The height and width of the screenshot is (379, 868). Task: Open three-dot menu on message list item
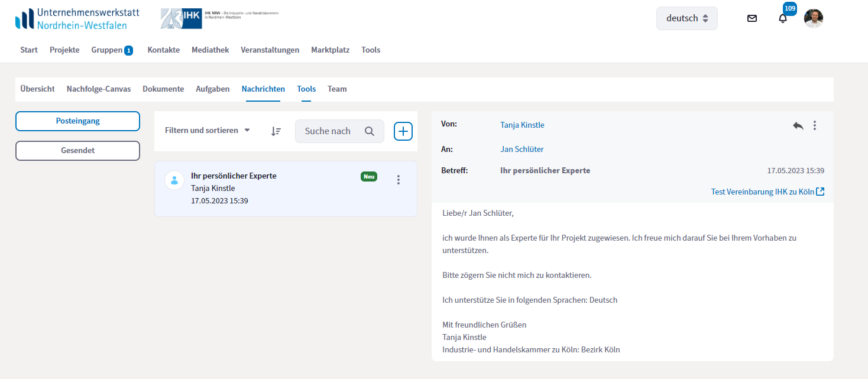point(398,180)
